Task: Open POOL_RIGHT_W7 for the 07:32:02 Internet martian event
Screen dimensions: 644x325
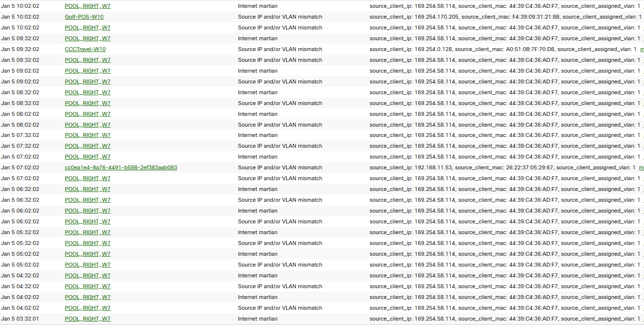Action: [88, 135]
